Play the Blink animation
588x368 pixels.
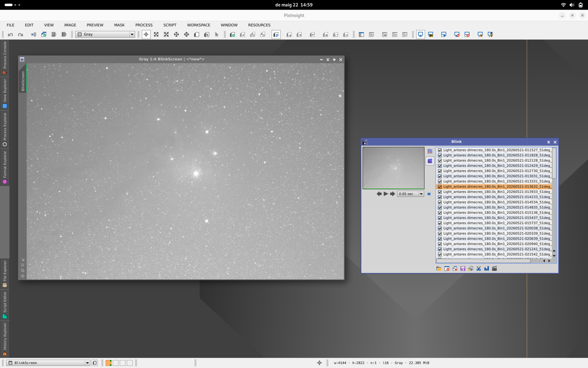386,194
